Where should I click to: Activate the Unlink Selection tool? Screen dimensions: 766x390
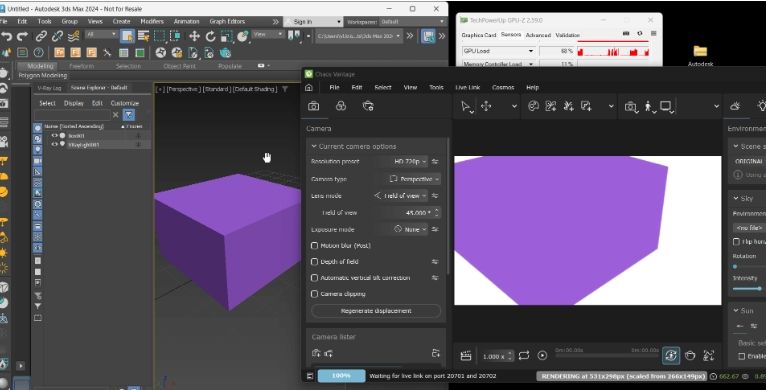(x=57, y=36)
